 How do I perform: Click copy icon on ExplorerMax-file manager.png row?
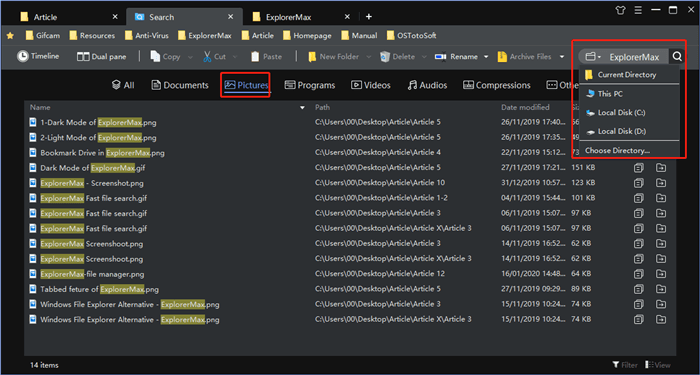(639, 274)
